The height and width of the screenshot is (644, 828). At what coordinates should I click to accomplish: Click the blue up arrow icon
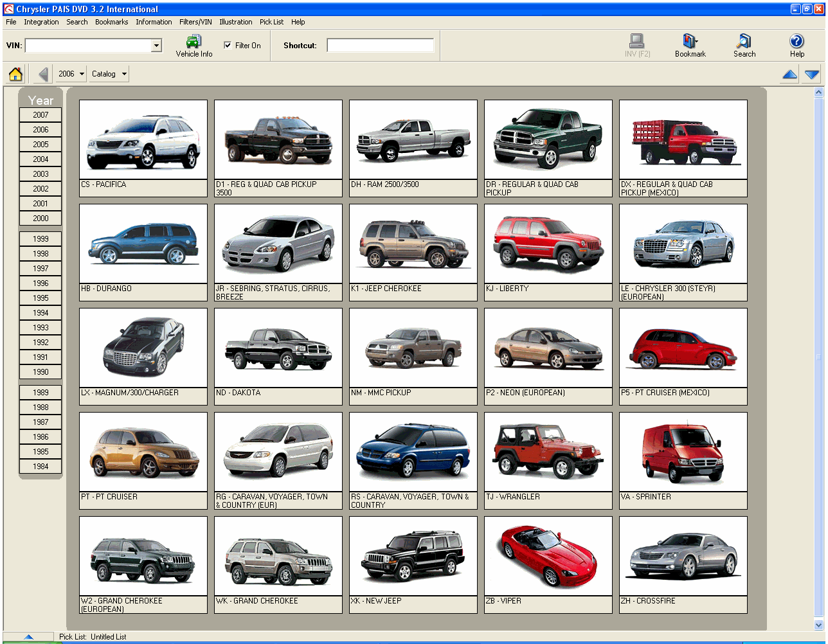tap(789, 75)
